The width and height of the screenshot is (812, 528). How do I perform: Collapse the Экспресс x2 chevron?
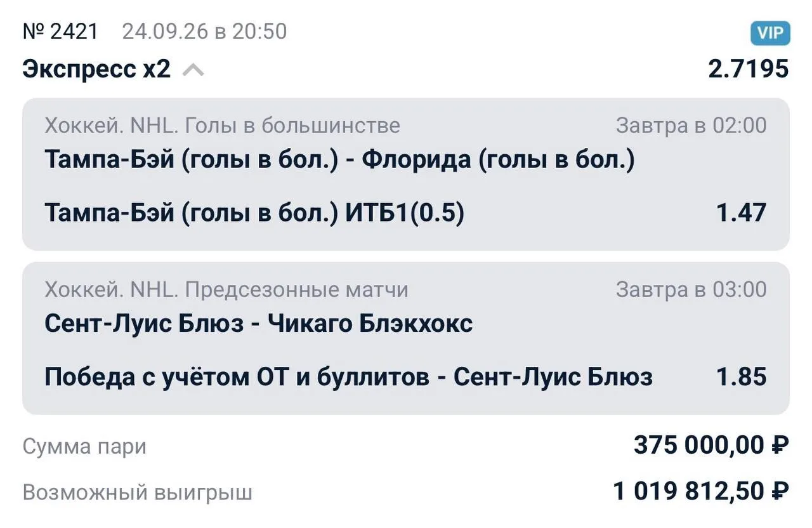point(193,70)
